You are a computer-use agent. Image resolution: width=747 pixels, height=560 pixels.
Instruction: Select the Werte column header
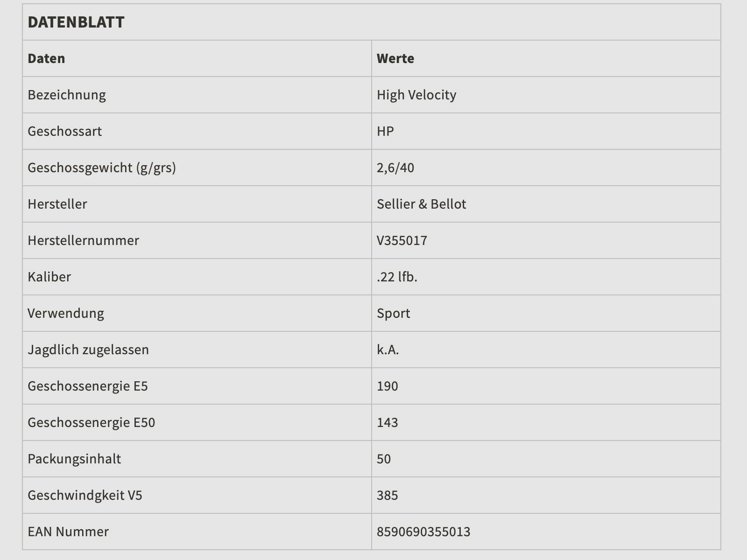[x=395, y=58]
